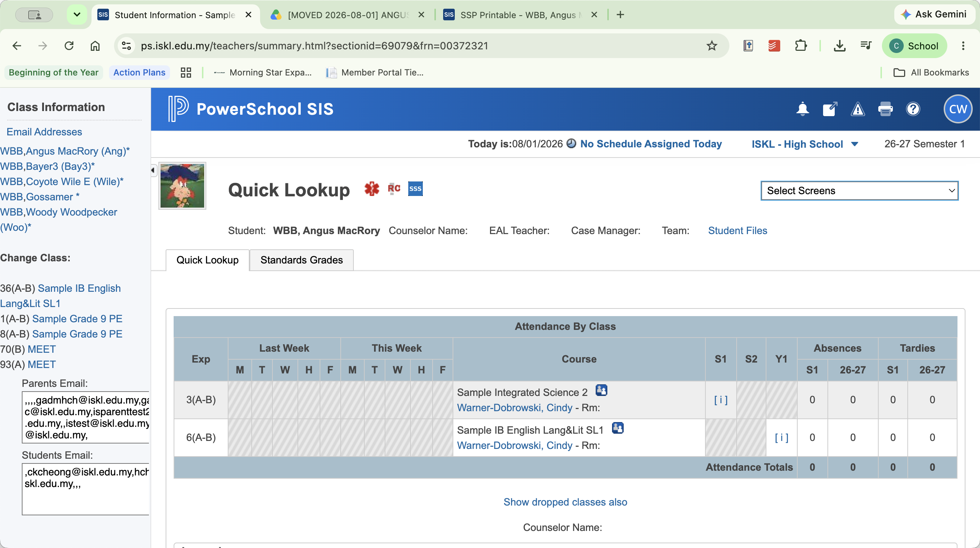The width and height of the screenshot is (980, 548).
Task: Click the clock icon next to today's date
Action: tap(571, 143)
